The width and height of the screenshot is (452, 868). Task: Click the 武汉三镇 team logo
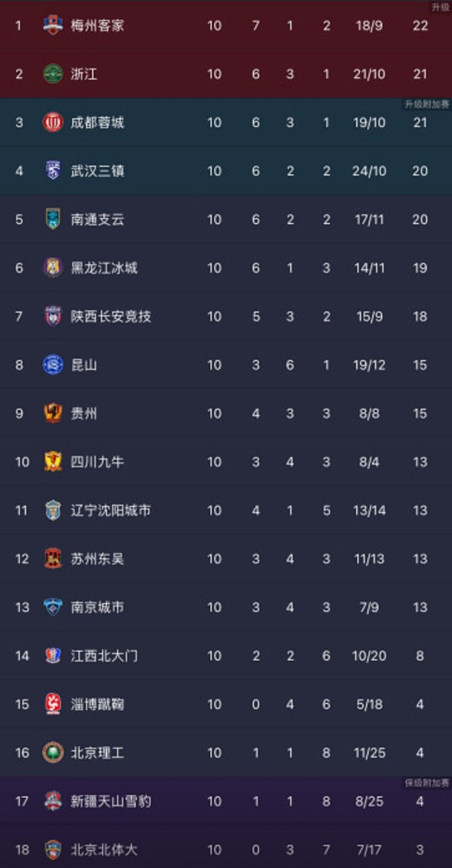tap(53, 171)
